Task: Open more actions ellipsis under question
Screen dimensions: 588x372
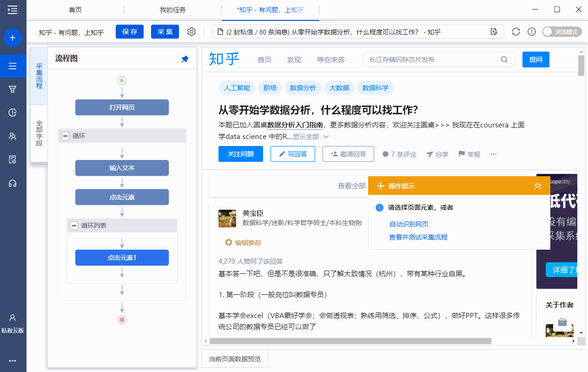Action: [494, 154]
